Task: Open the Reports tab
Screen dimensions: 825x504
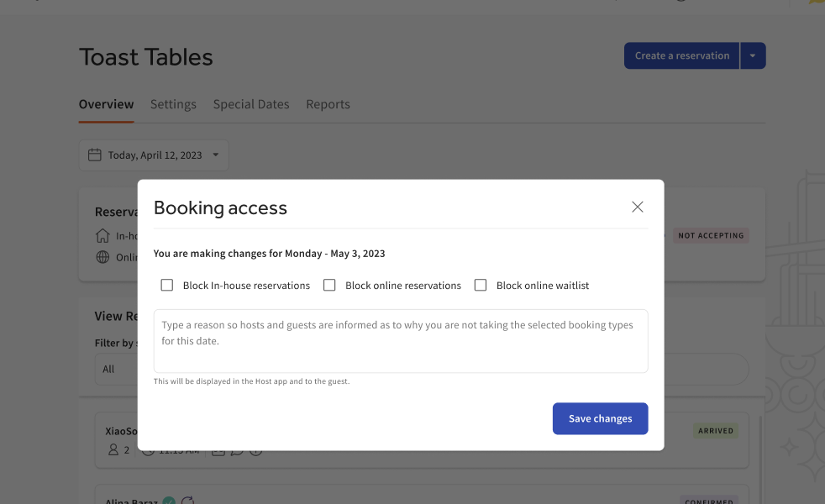Action: pos(328,104)
